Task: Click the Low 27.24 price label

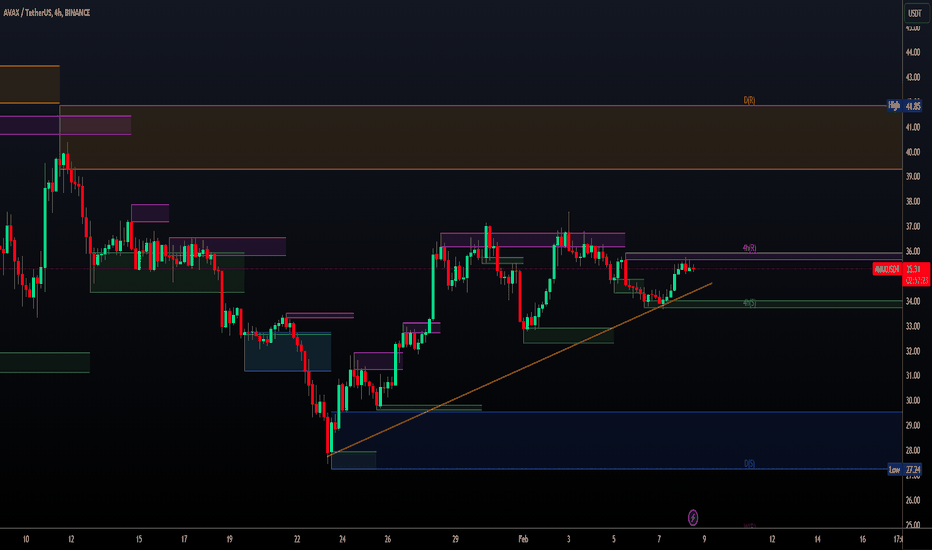Action: coord(905,470)
